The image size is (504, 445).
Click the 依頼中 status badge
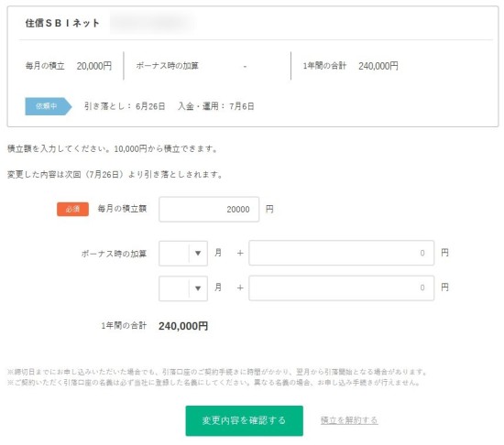pyautogui.click(x=49, y=106)
